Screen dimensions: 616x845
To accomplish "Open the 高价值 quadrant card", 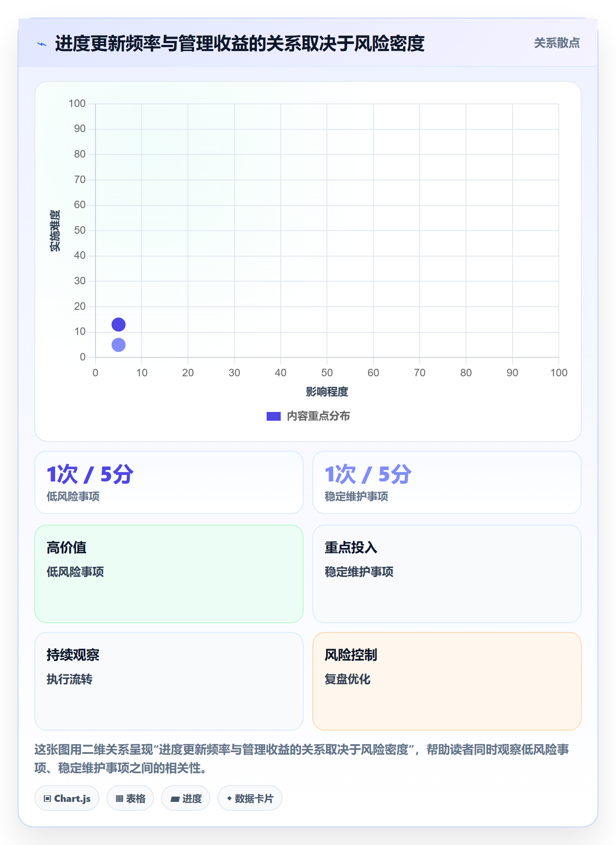I will click(x=169, y=574).
